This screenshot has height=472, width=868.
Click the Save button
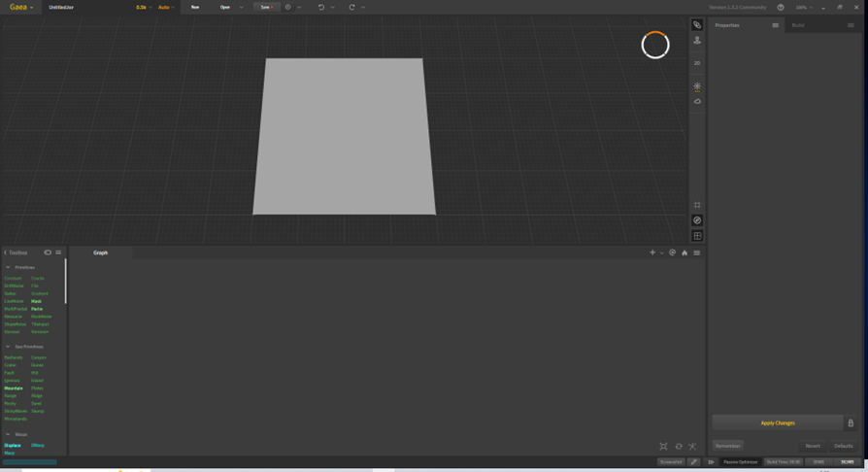point(266,7)
